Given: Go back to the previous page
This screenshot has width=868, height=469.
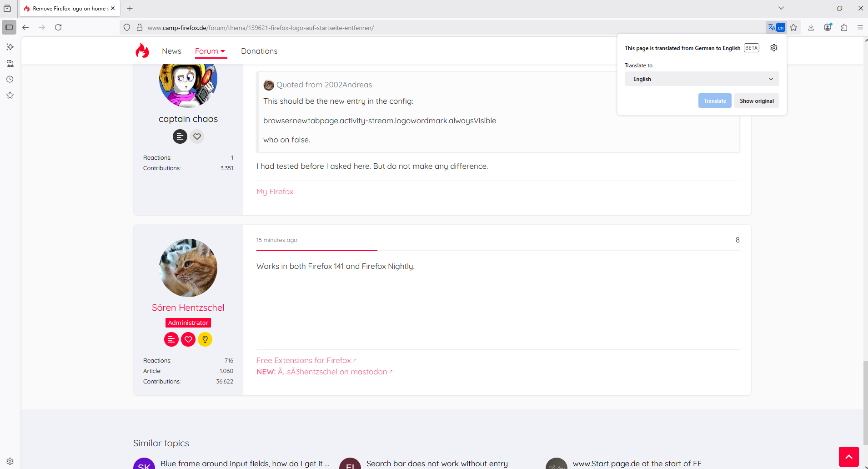Looking at the screenshot, I should click(x=25, y=27).
